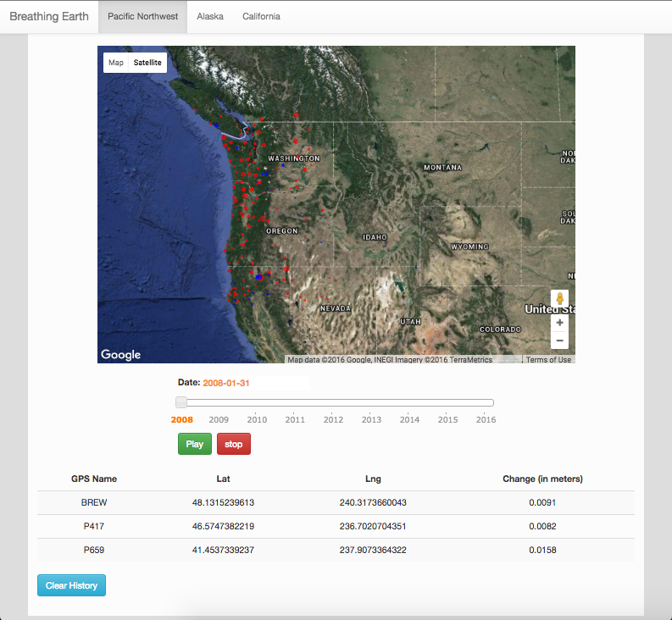Select the 2016 year label

point(486,419)
